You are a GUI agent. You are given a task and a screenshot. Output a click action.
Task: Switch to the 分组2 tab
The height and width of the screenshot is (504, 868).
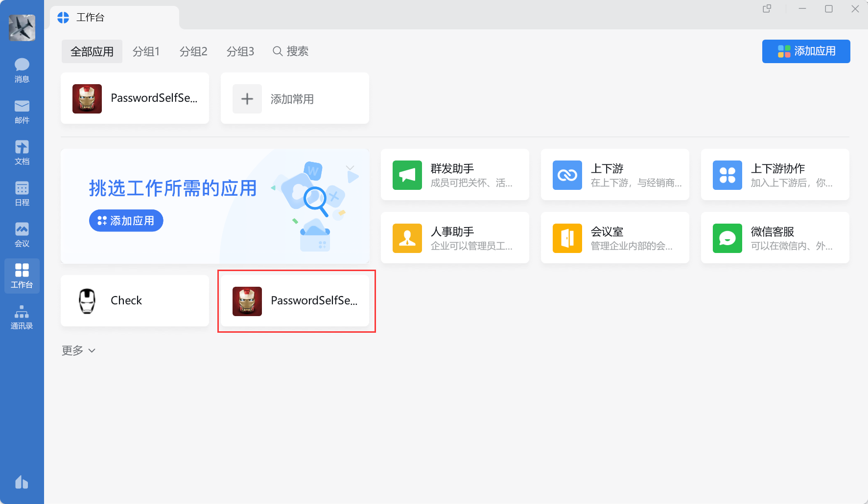(193, 51)
